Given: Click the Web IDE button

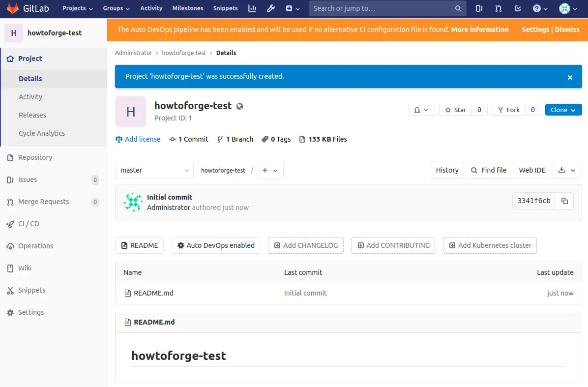Looking at the screenshot, I should pos(532,170).
